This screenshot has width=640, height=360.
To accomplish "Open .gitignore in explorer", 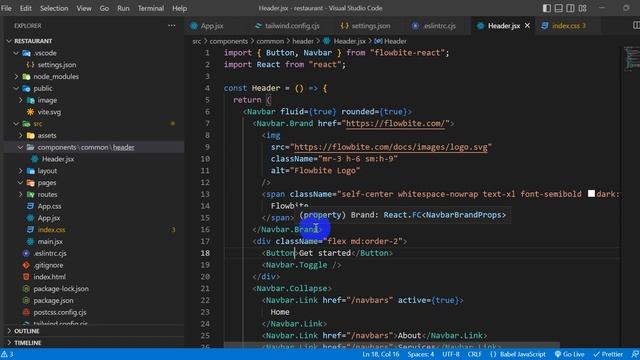I will [48, 265].
